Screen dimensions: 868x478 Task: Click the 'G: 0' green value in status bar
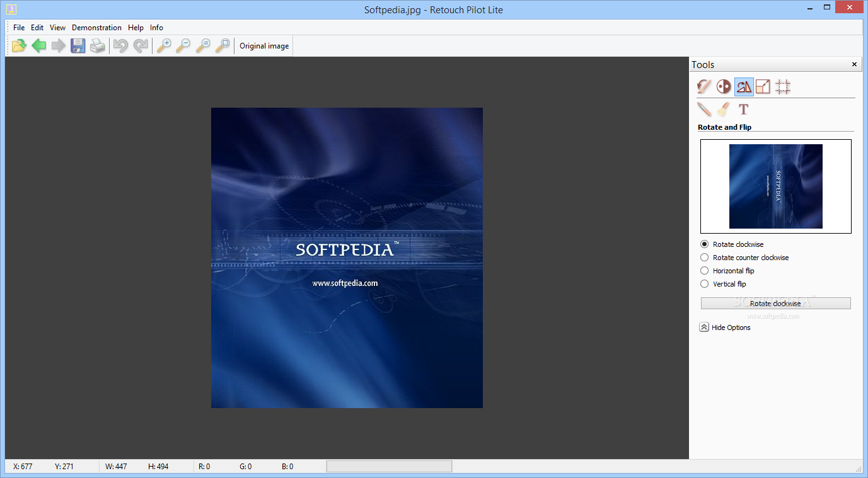click(246, 467)
